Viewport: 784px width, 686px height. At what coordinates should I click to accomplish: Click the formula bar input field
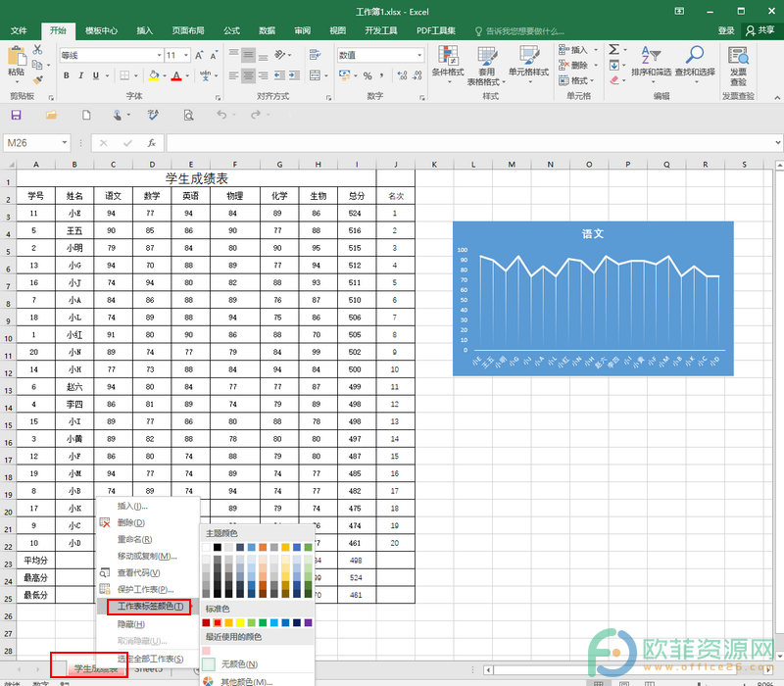(x=470, y=143)
